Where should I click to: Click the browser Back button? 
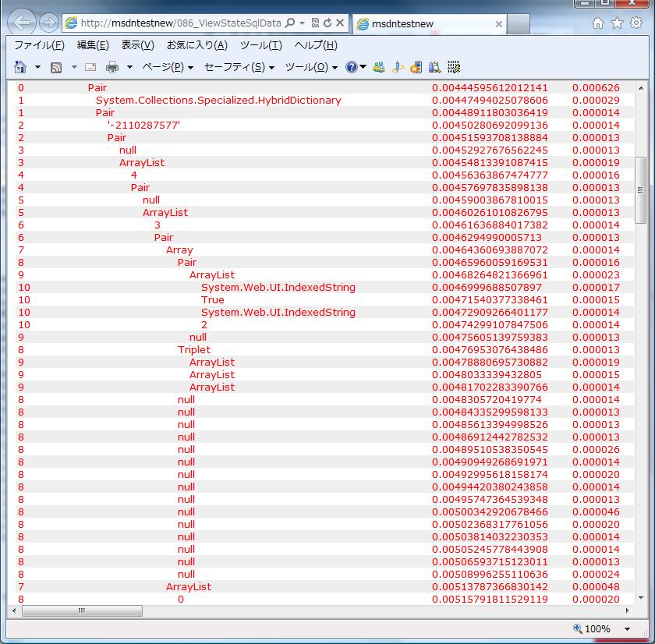[x=23, y=23]
